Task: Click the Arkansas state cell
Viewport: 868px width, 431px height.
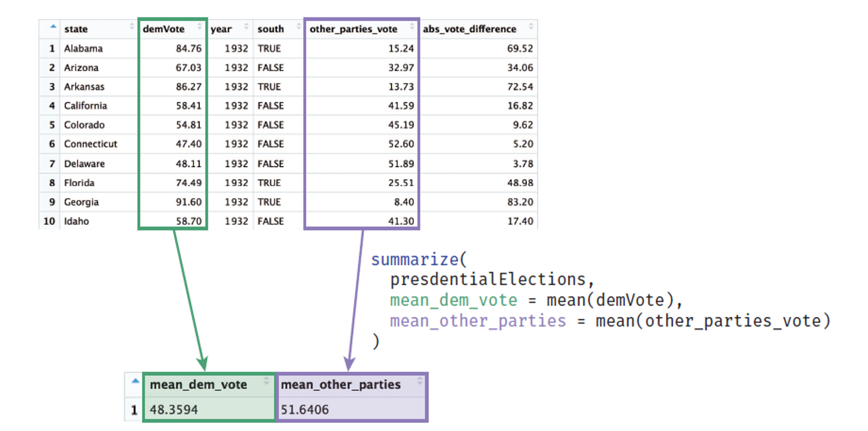Action: pyautogui.click(x=84, y=86)
